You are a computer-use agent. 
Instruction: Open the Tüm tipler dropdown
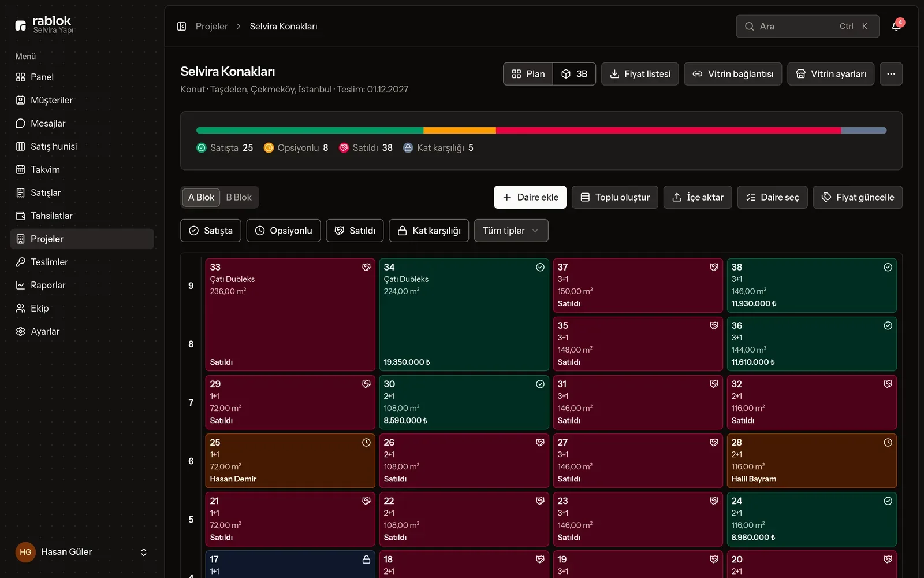(511, 231)
